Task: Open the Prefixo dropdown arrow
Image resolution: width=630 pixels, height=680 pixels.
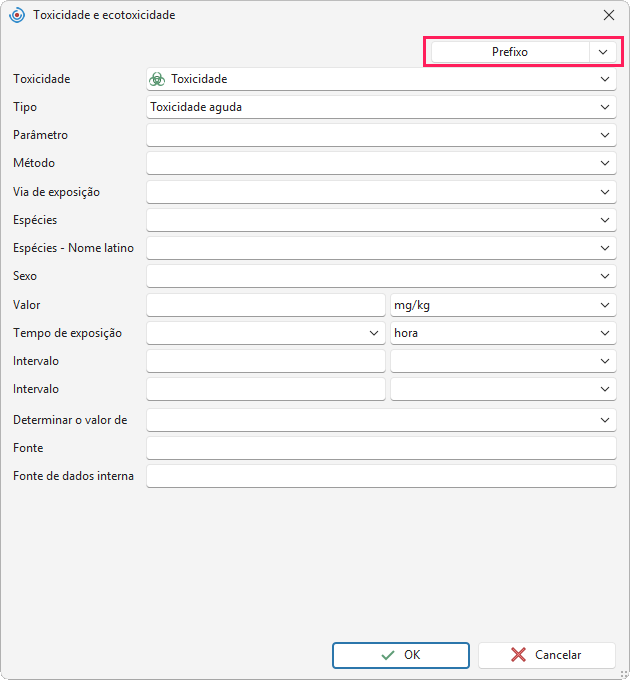Action: click(x=603, y=52)
